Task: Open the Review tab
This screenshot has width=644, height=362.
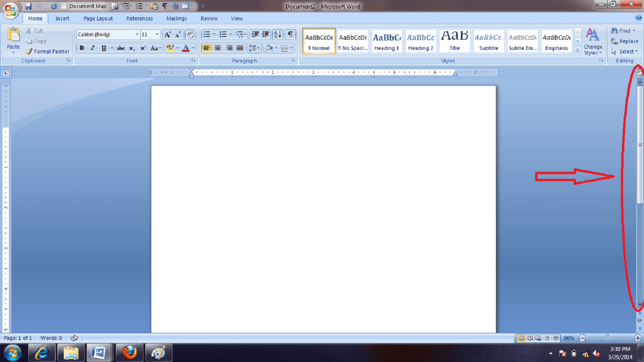Action: [x=209, y=18]
